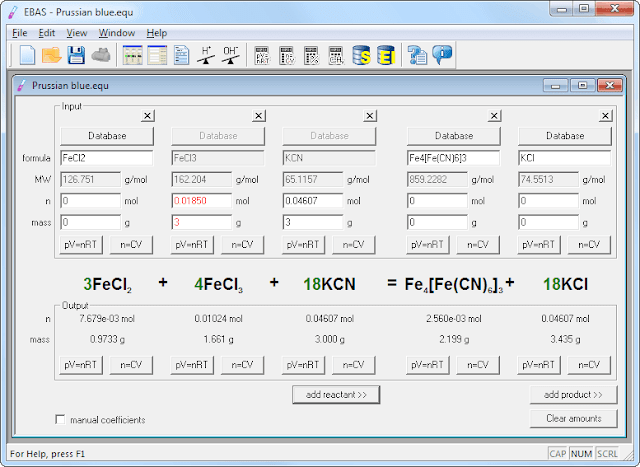640x467 pixels.
Task: Open Database for the KCl column
Action: [565, 136]
